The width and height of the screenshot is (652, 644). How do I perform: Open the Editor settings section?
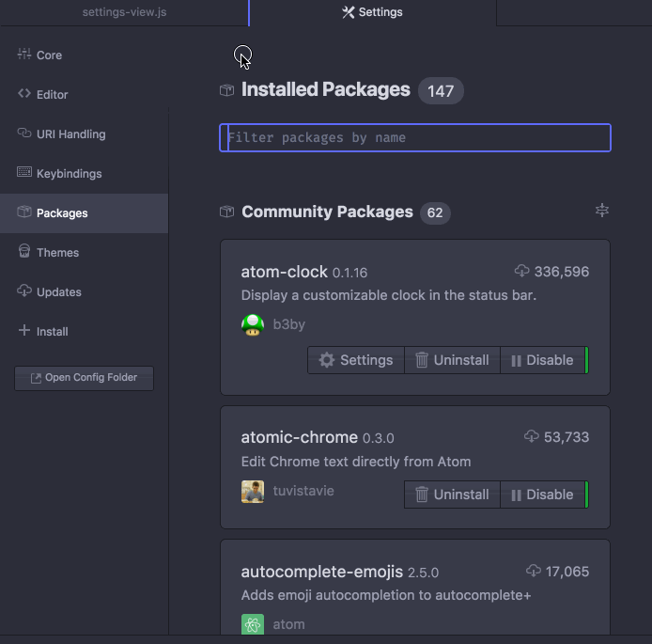pyautogui.click(x=84, y=94)
